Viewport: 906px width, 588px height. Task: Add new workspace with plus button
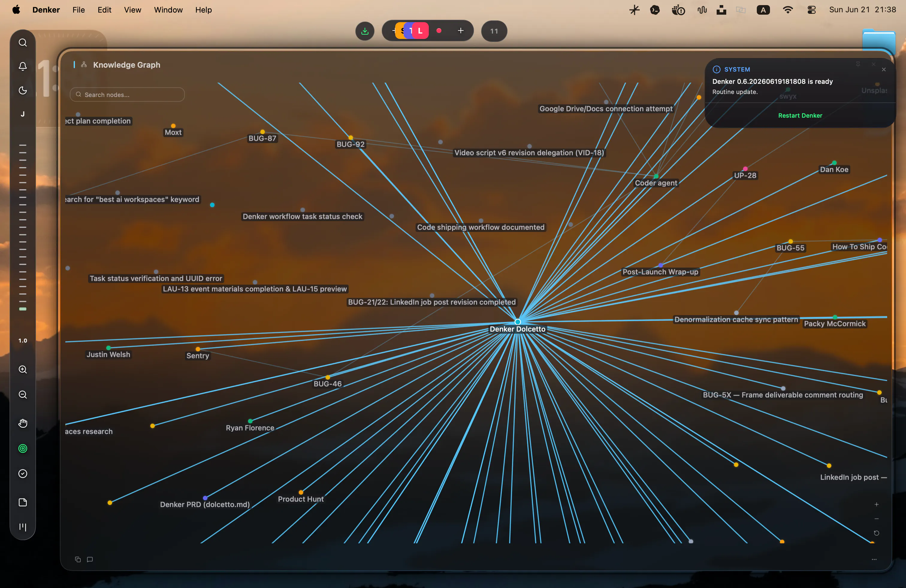460,31
